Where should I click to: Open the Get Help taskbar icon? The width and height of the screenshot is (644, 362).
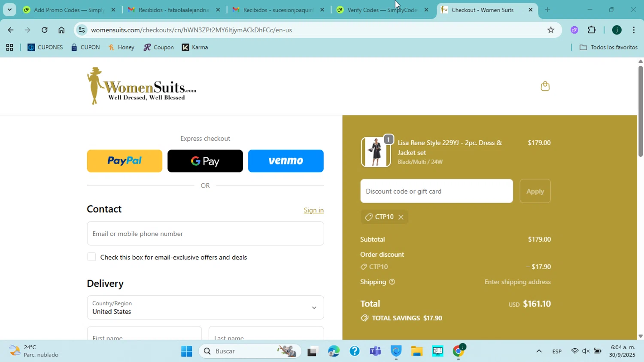click(355, 351)
